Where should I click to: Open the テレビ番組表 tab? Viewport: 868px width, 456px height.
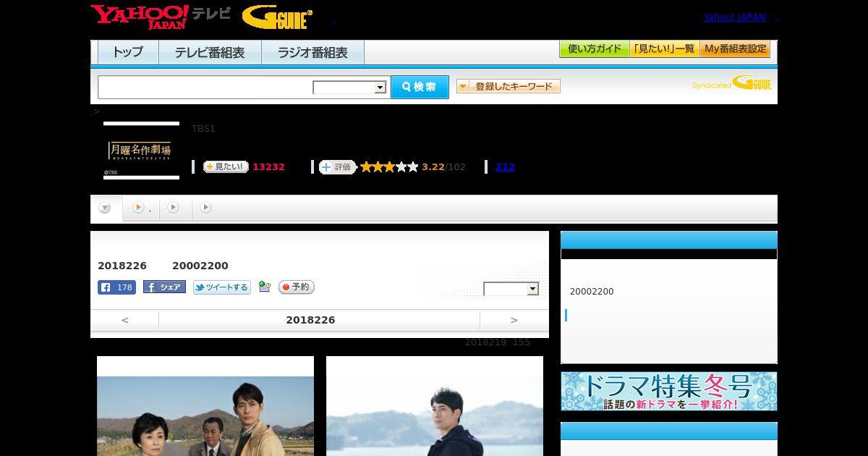210,53
